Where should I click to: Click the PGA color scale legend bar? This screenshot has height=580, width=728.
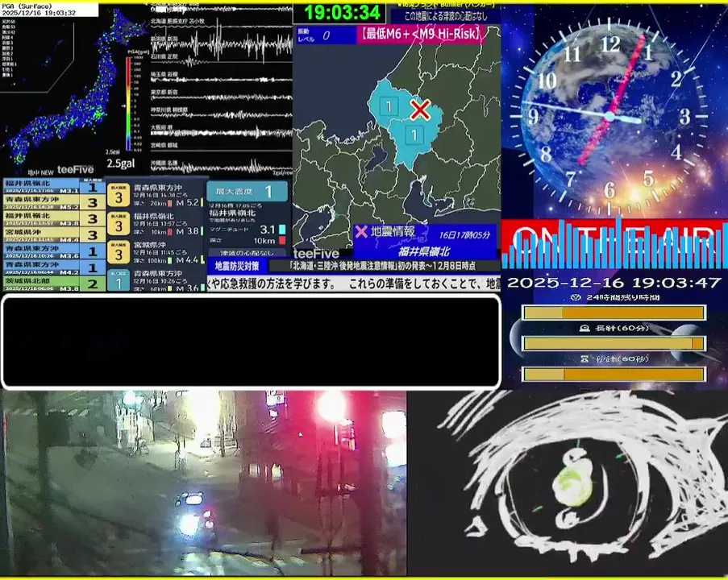point(127,104)
